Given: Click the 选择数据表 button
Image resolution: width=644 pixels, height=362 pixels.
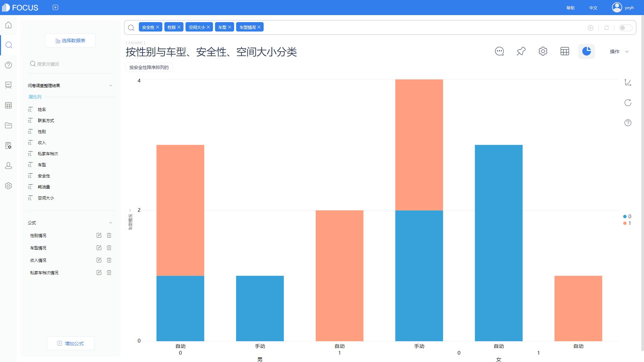Looking at the screenshot, I should (x=70, y=41).
